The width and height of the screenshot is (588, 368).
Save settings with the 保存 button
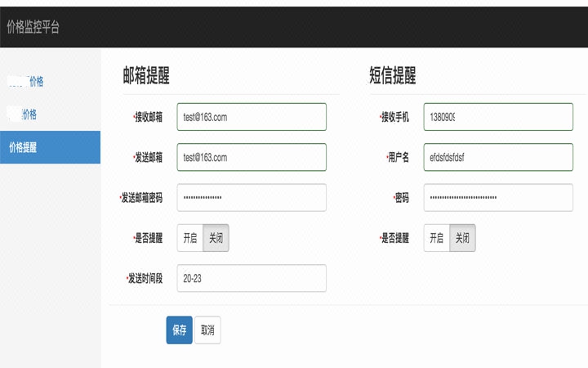[179, 330]
